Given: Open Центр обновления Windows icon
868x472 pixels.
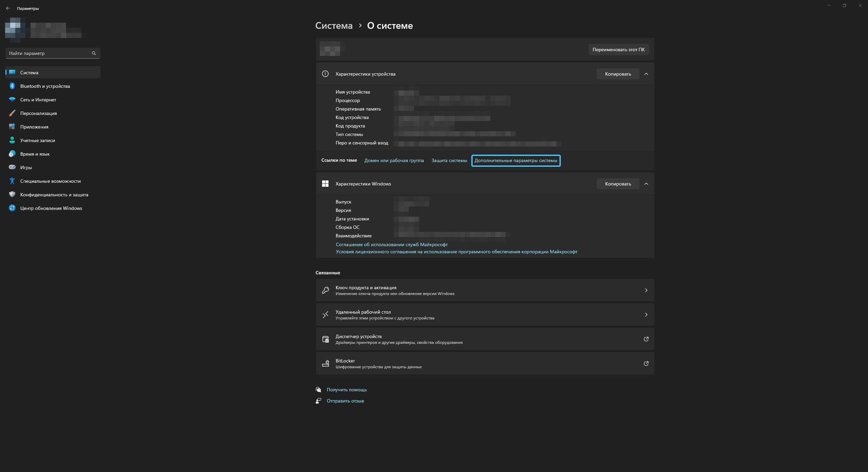Looking at the screenshot, I should tap(12, 208).
